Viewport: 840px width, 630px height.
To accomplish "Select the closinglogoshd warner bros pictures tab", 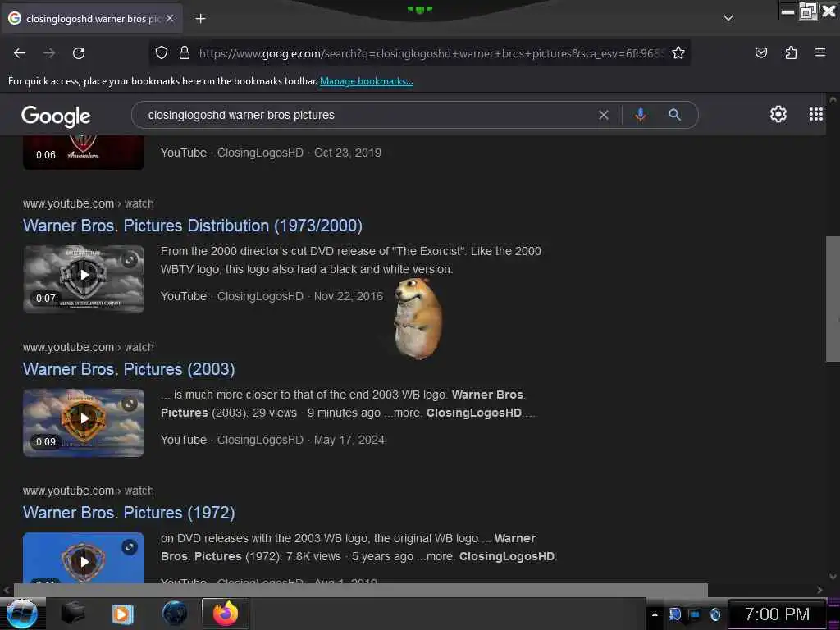I will pyautogui.click(x=93, y=18).
